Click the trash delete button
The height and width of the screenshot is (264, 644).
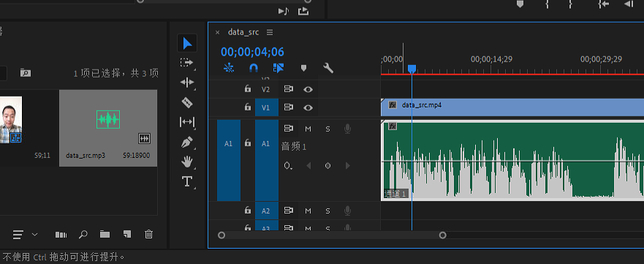click(x=148, y=235)
